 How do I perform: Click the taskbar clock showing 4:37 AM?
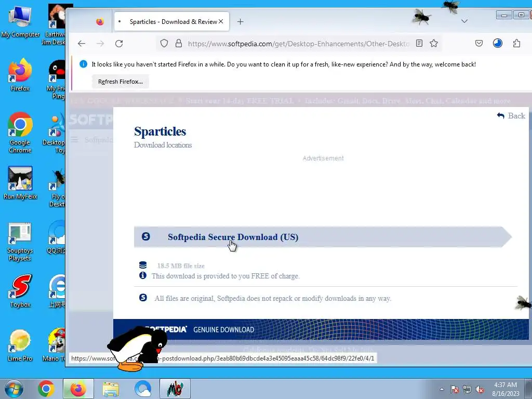pos(506,389)
